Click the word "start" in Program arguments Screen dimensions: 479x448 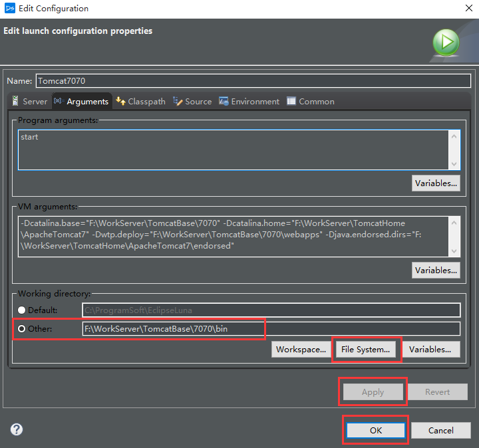tap(29, 137)
